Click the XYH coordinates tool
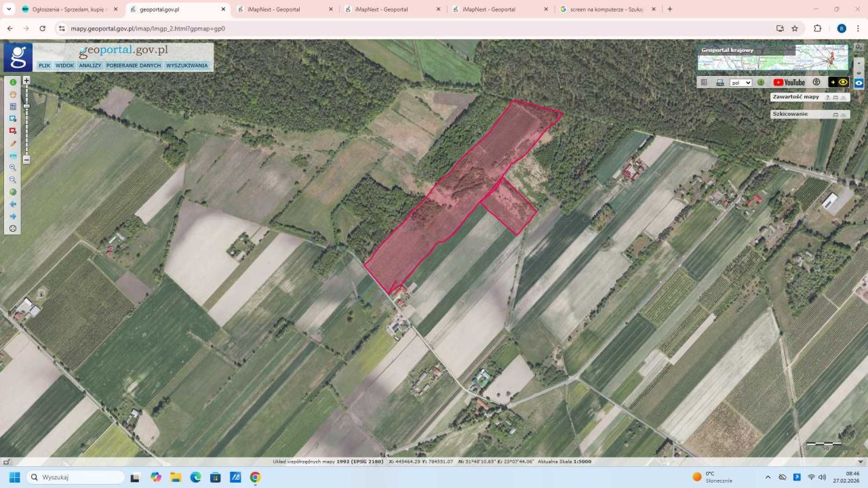 (13, 156)
